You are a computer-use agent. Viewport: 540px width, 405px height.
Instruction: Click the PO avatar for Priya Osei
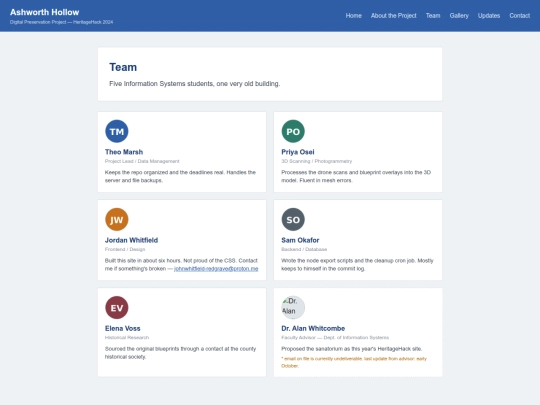pyautogui.click(x=293, y=131)
